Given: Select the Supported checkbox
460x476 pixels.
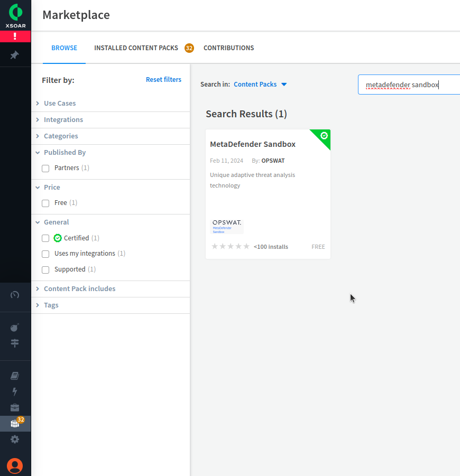Looking at the screenshot, I should (x=45, y=270).
